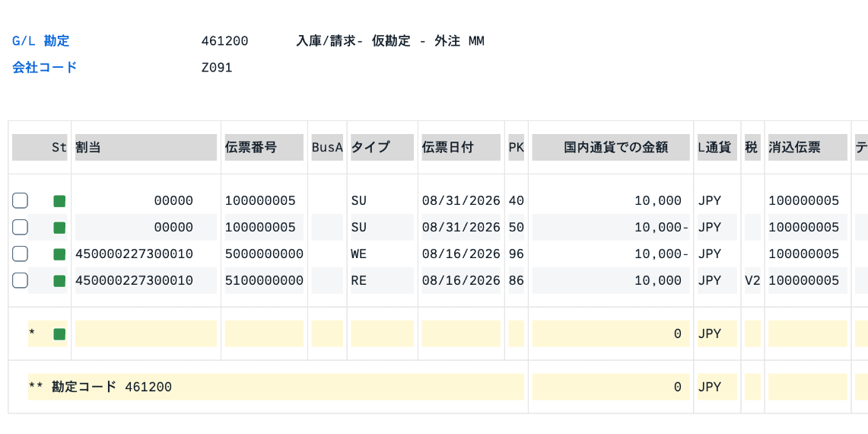This screenshot has width=868, height=434.
Task: Click tax code V2 cell
Action: [752, 280]
